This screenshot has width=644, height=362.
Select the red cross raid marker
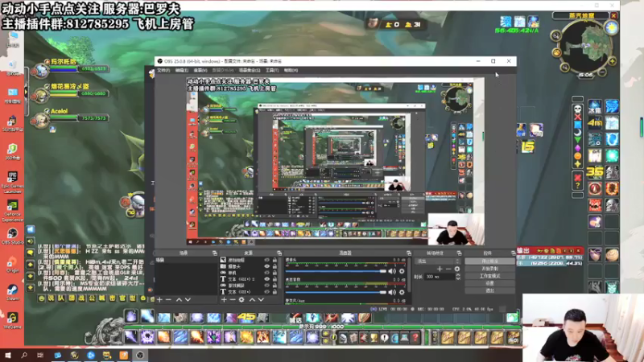pyautogui.click(x=577, y=117)
